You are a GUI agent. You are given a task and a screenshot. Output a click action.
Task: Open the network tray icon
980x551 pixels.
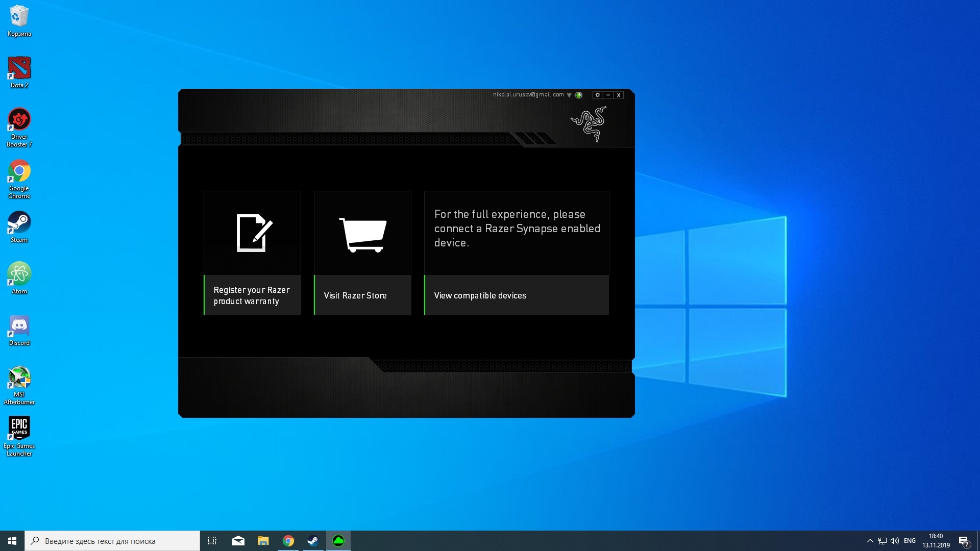tap(883, 541)
